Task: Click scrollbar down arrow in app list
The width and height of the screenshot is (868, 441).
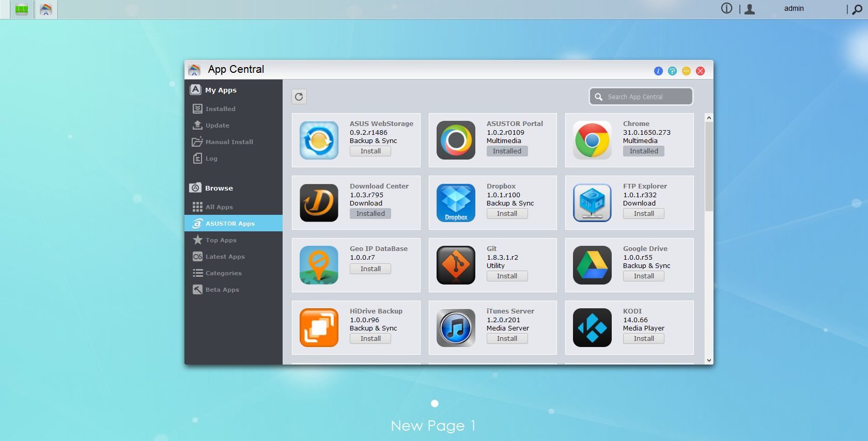Action: tap(709, 360)
